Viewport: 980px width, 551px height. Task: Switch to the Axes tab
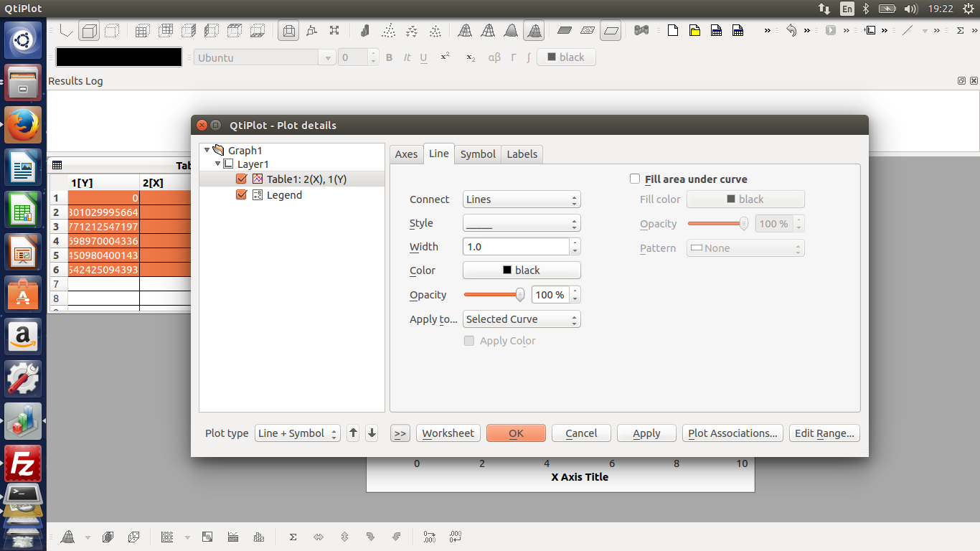click(406, 154)
